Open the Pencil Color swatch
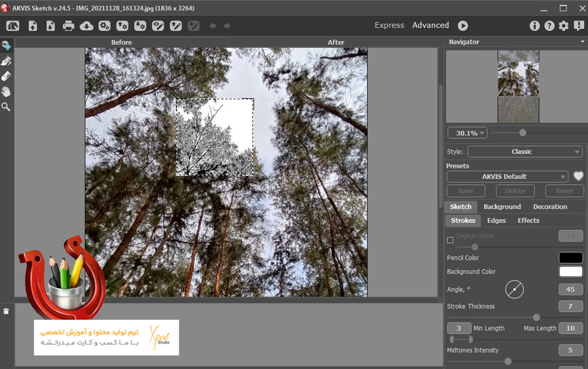 pos(571,258)
